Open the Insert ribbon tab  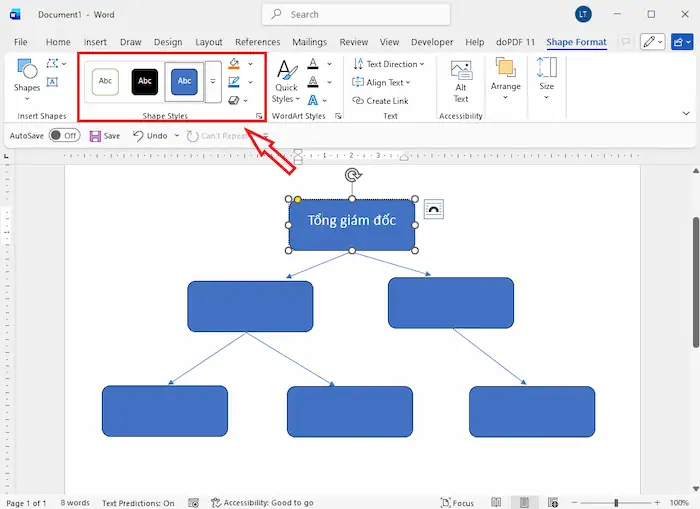(x=95, y=42)
